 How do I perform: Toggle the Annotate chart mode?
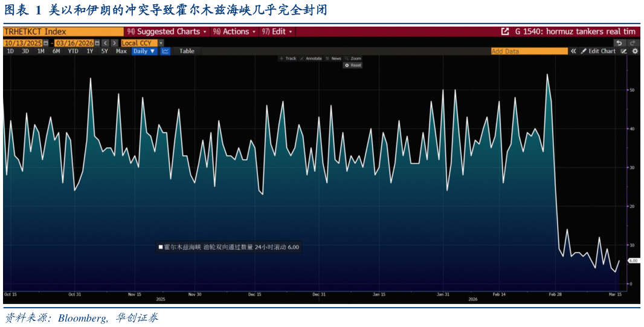[x=311, y=59]
